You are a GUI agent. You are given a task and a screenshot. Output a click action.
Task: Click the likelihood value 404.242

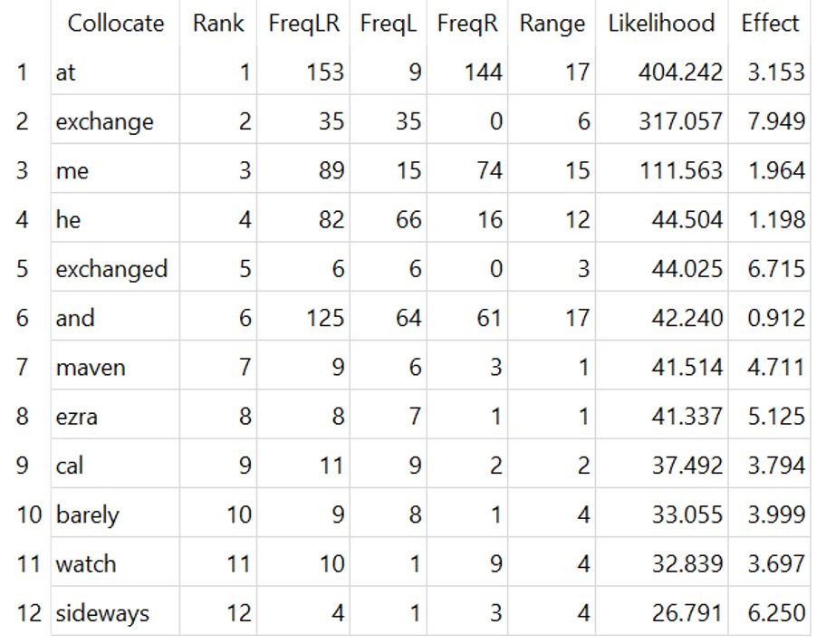point(680,72)
